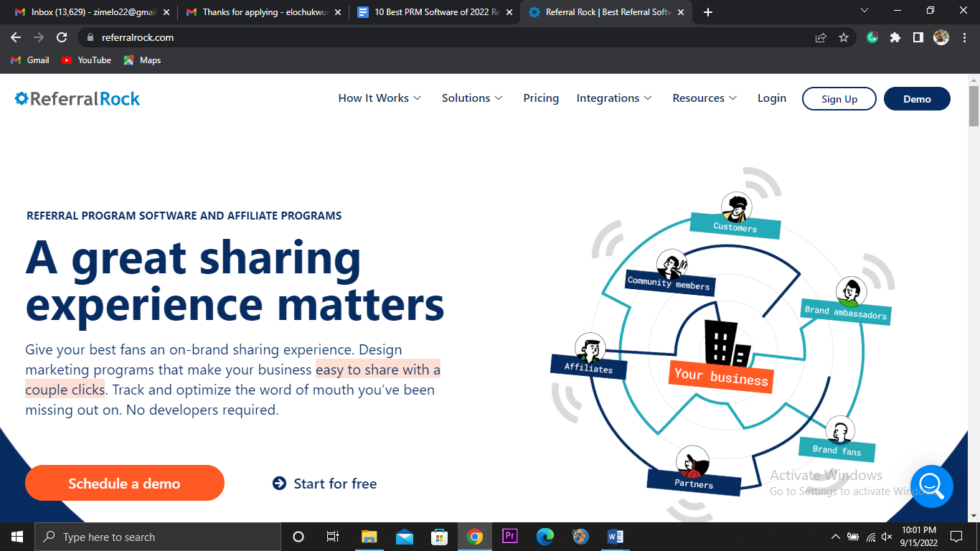
Task: Open the taskbar clock showing 10:01 PM
Action: coord(918,537)
